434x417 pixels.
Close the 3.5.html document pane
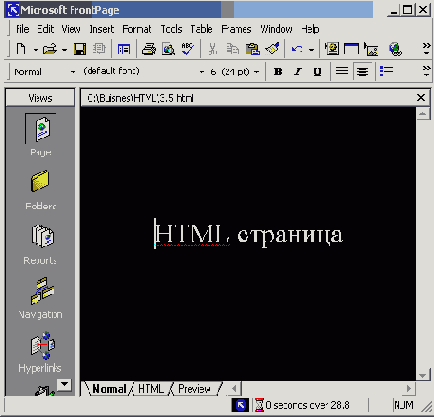click(421, 98)
